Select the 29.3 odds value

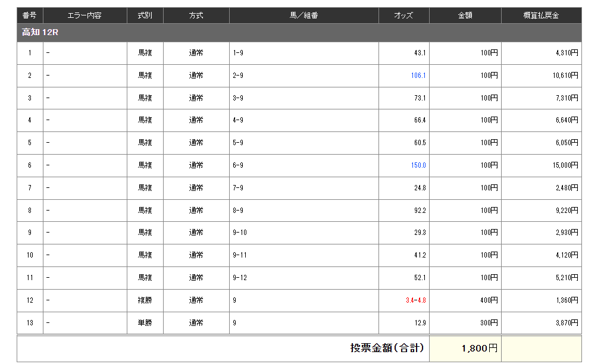420,233
